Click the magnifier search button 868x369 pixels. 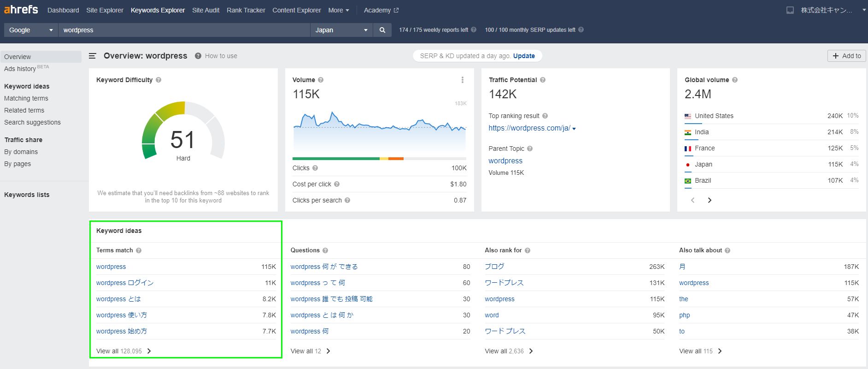click(x=382, y=30)
